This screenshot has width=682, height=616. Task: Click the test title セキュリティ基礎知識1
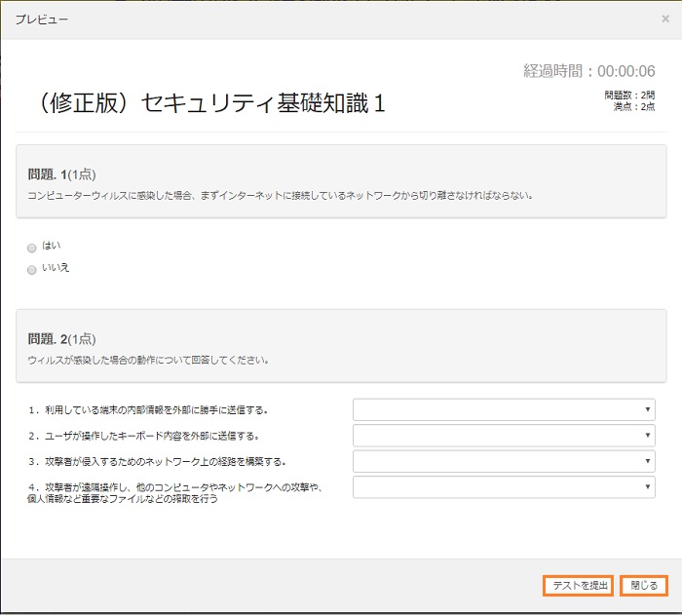(208, 103)
